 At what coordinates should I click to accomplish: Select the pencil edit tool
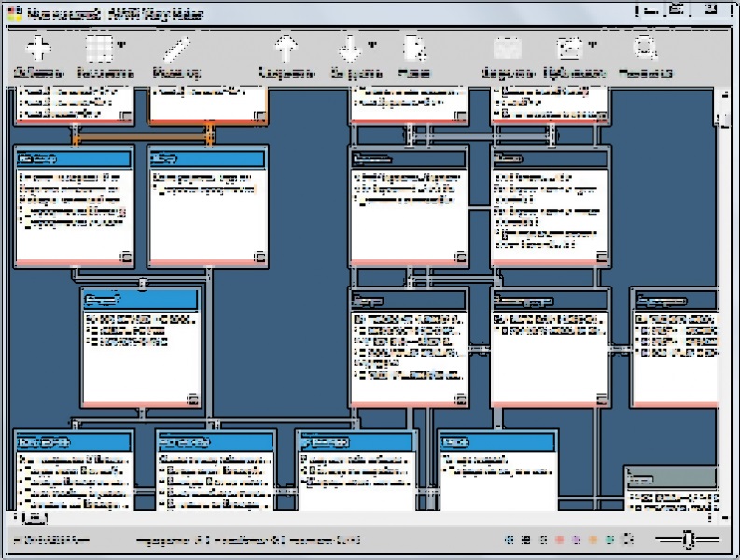tap(175, 49)
